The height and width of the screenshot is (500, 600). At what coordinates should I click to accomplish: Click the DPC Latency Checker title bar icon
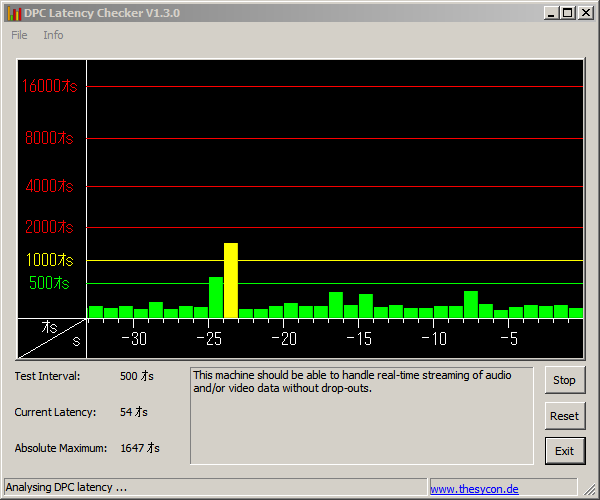(14, 13)
